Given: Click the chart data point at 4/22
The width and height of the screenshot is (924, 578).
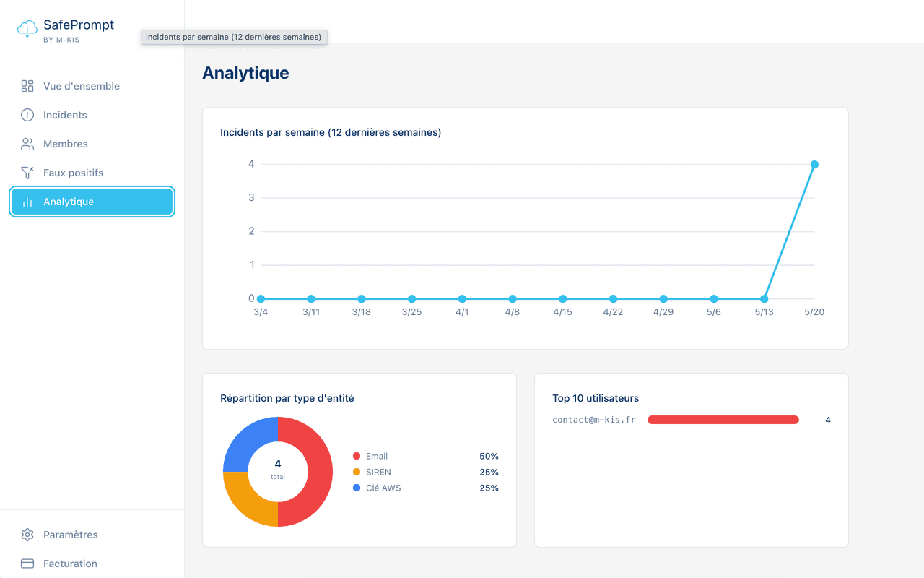Looking at the screenshot, I should click(613, 298).
